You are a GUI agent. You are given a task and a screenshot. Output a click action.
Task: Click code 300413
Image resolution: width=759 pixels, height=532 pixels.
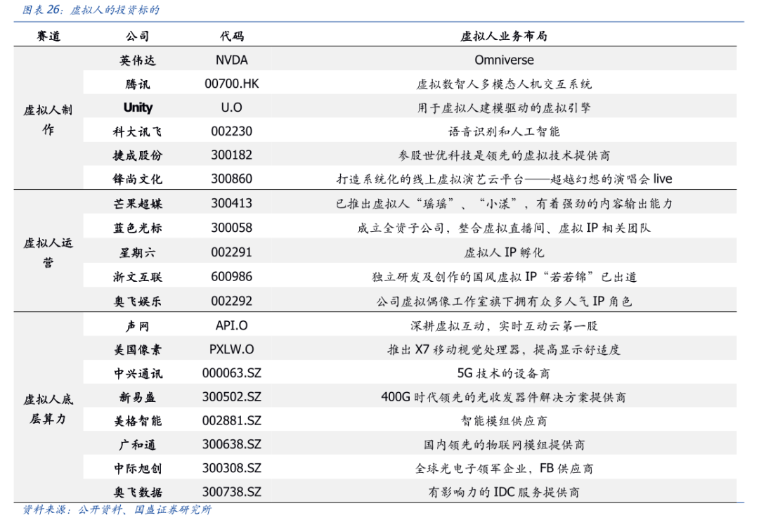[x=232, y=203]
